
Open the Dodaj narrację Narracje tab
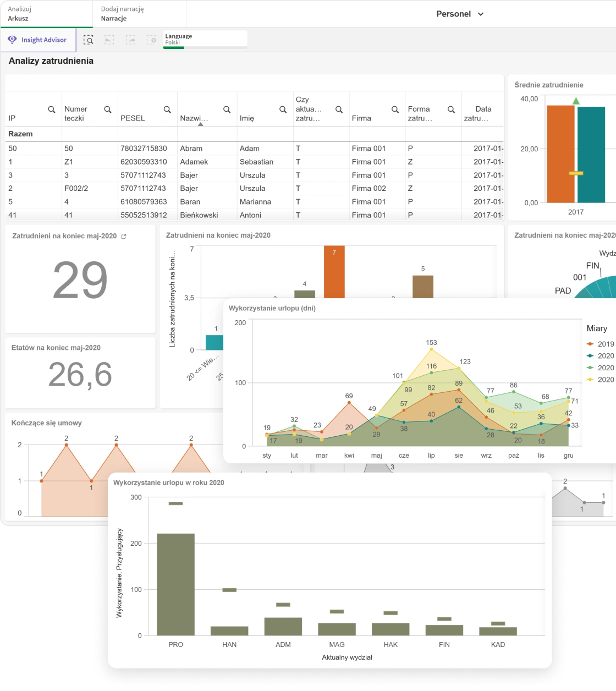139,14
